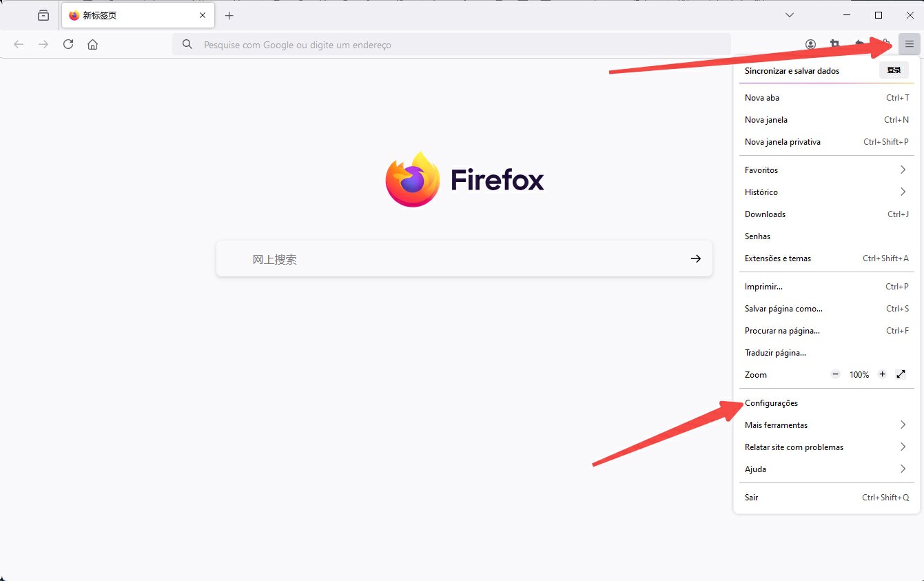Zoom out with the minus button
The height and width of the screenshot is (581, 924).
[x=836, y=374]
